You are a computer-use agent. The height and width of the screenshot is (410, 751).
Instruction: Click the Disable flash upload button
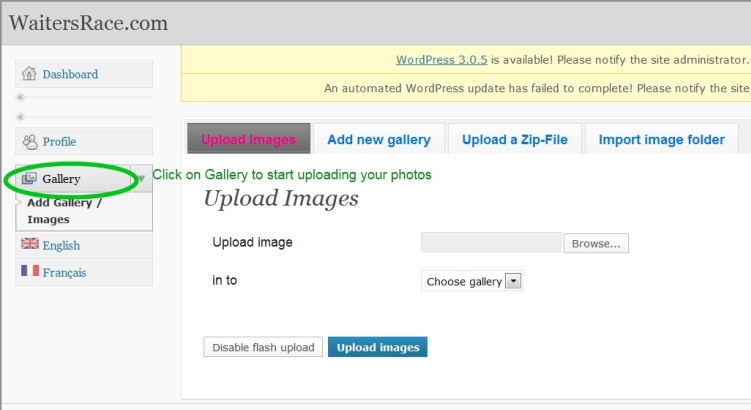[262, 348]
